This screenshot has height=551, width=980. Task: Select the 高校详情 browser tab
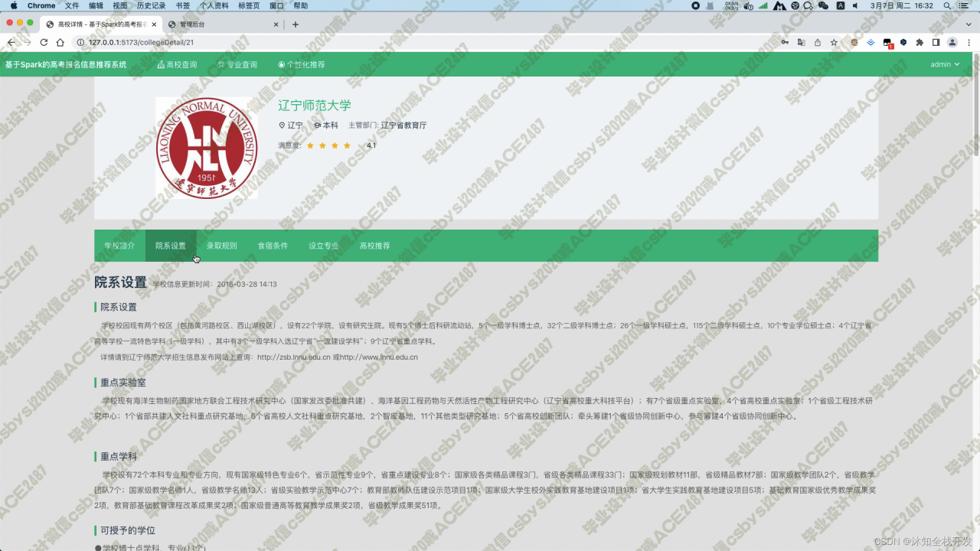[100, 24]
